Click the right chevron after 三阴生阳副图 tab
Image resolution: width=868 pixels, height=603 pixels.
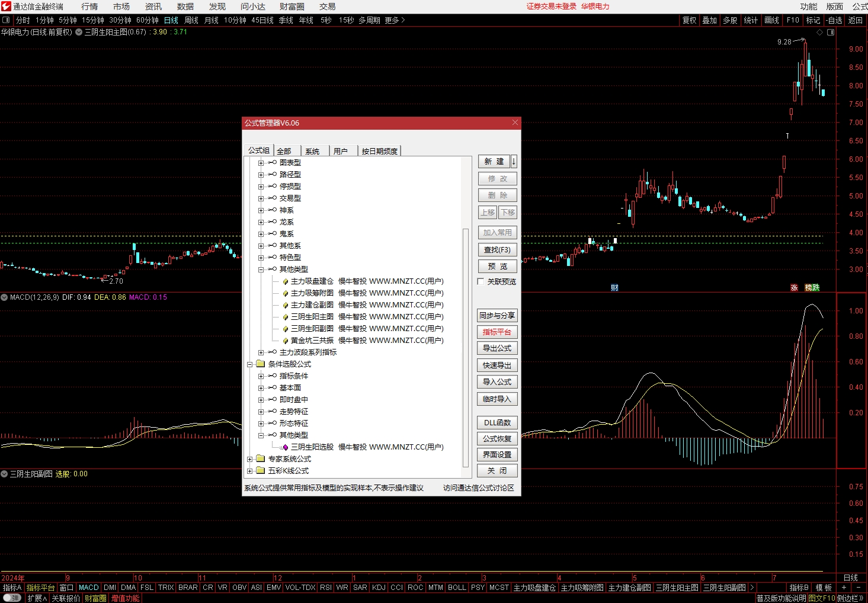click(752, 588)
